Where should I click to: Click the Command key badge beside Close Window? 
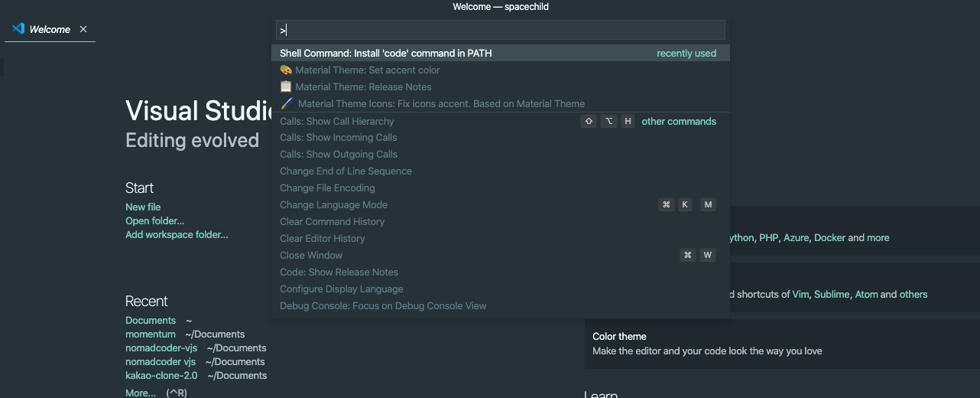tap(688, 255)
